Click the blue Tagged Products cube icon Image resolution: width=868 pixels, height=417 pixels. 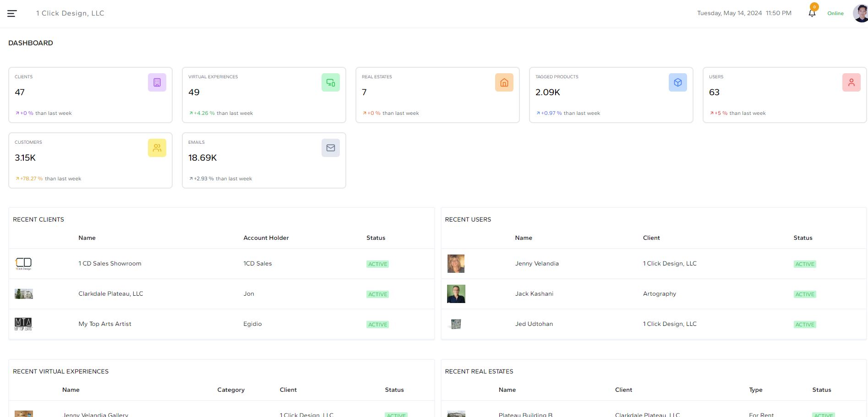pos(677,82)
